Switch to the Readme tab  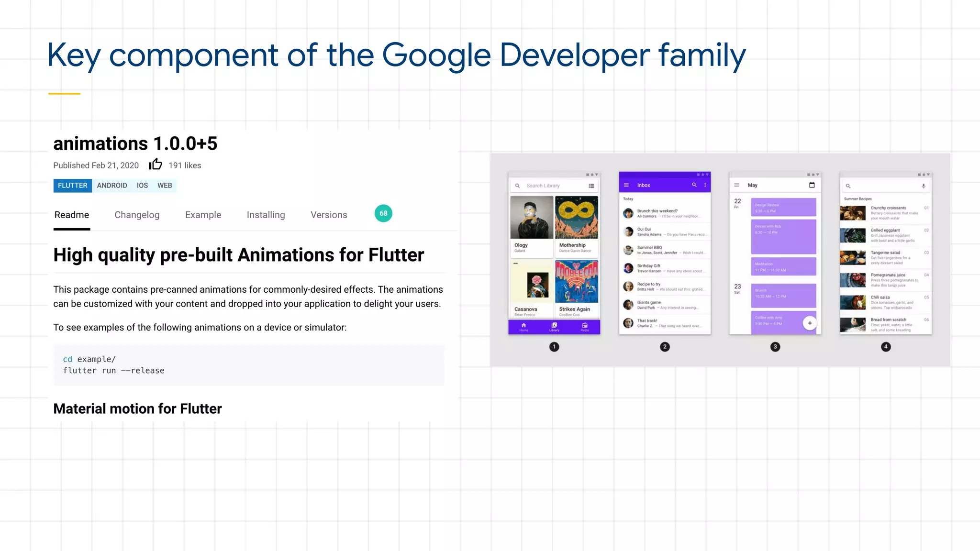(72, 215)
